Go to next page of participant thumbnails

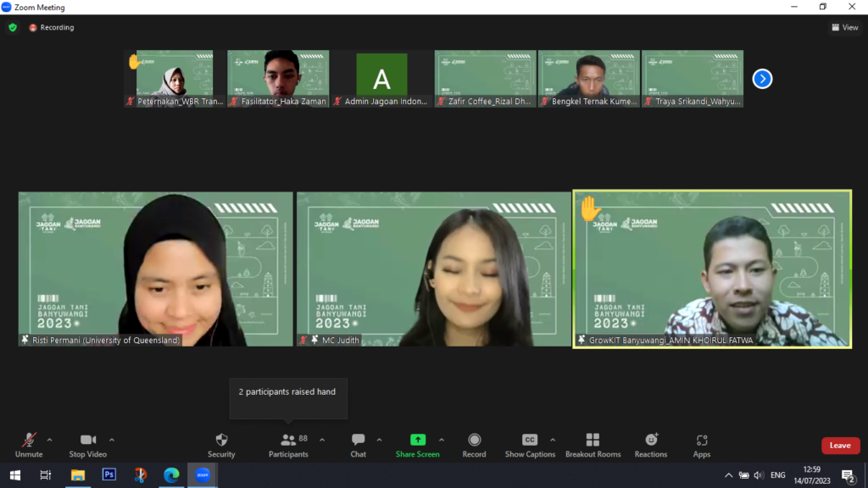[x=762, y=79]
